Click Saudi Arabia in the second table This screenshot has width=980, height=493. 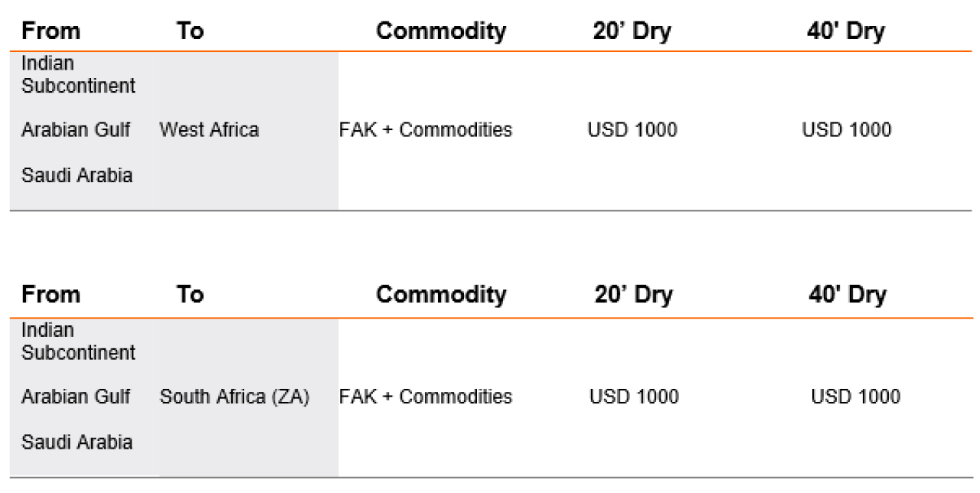tap(77, 442)
